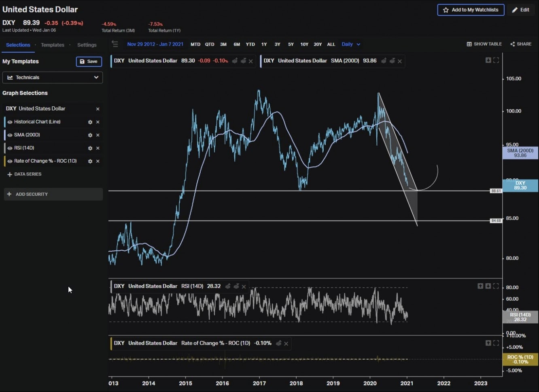Open the Daily frequency dropdown
The image size is (539, 392).
coord(351,44)
